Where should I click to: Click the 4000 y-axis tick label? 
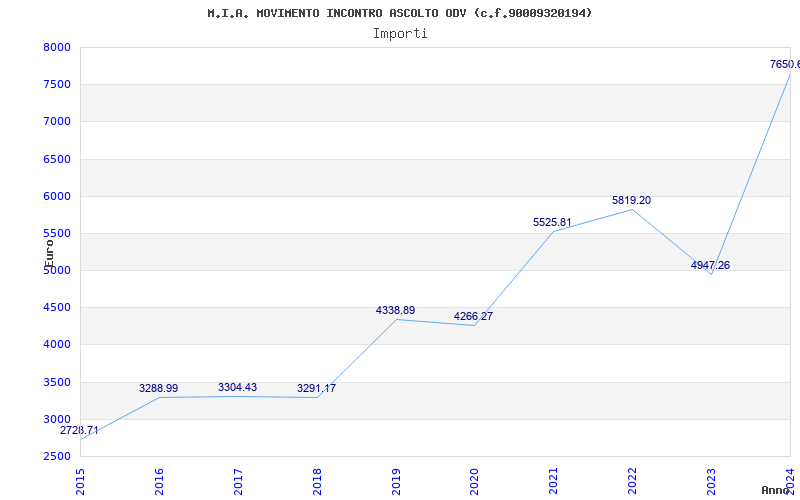click(56, 345)
